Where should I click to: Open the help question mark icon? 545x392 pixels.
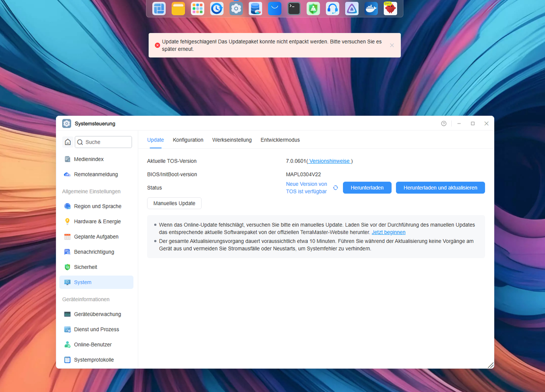[444, 124]
